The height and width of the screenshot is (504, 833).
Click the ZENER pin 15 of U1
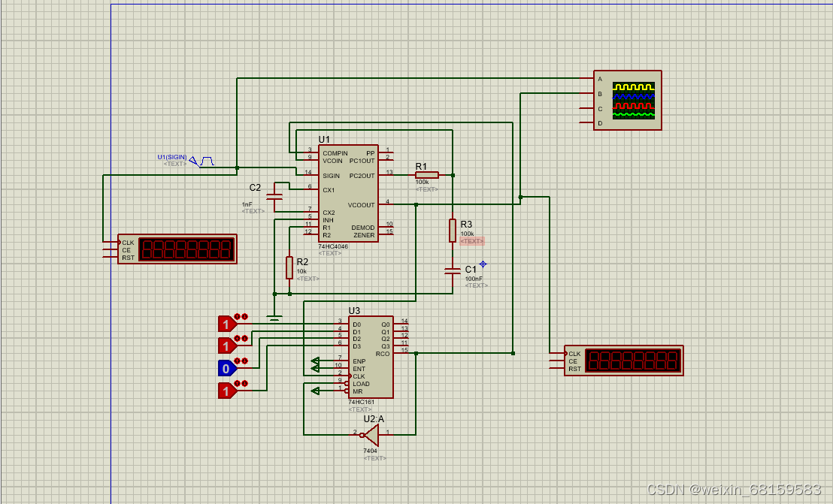pyautogui.click(x=386, y=234)
